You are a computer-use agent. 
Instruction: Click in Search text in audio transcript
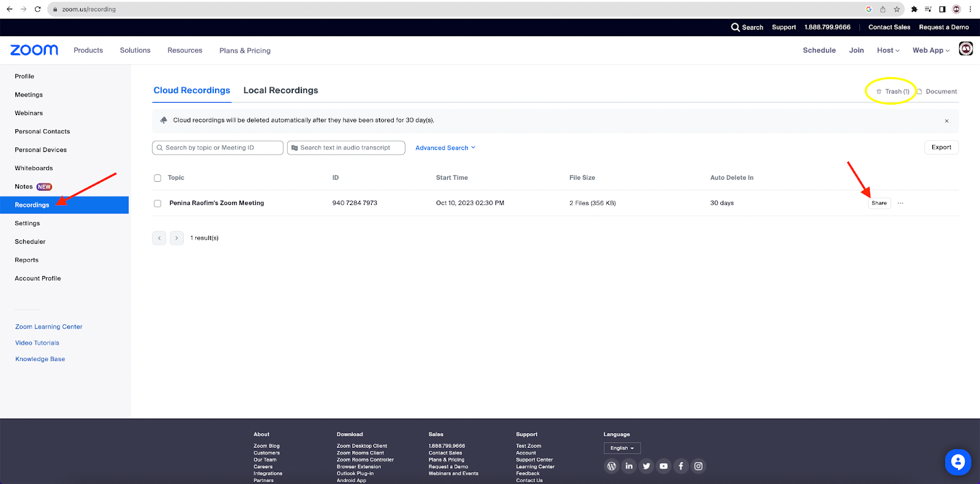point(346,147)
